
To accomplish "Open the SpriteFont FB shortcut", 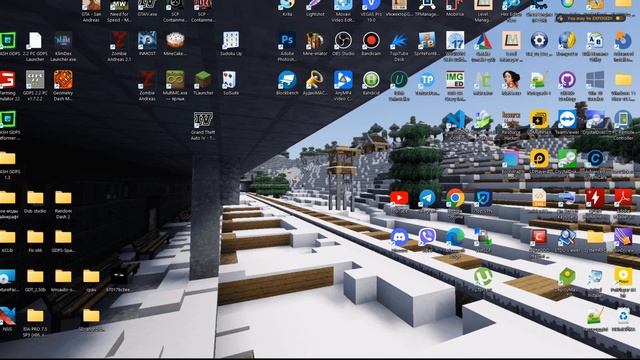I will tap(427, 41).
